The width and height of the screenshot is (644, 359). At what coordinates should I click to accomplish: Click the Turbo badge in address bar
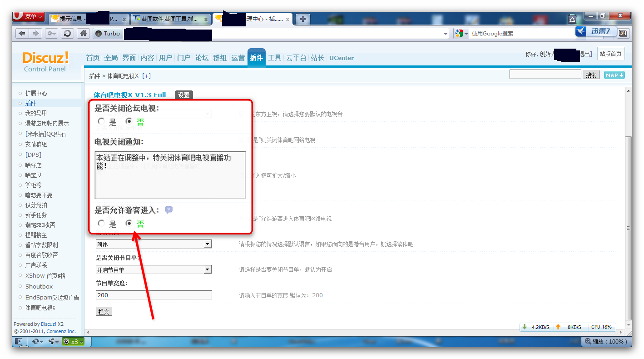(107, 33)
